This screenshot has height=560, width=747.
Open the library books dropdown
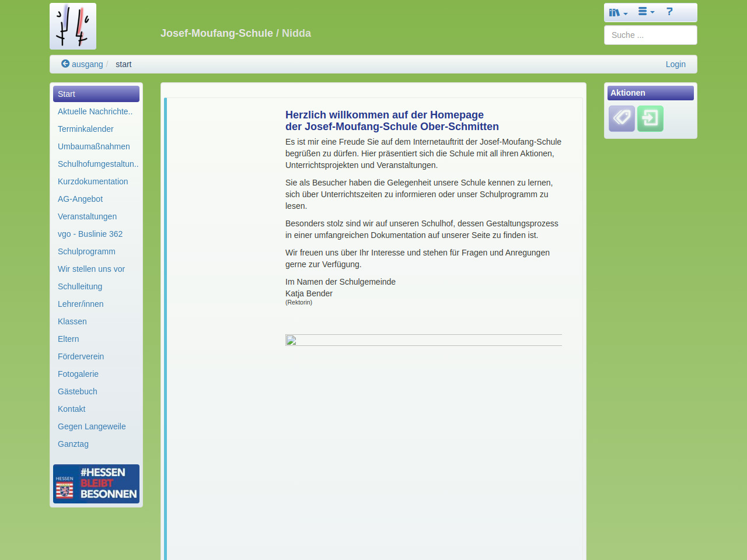click(617, 12)
